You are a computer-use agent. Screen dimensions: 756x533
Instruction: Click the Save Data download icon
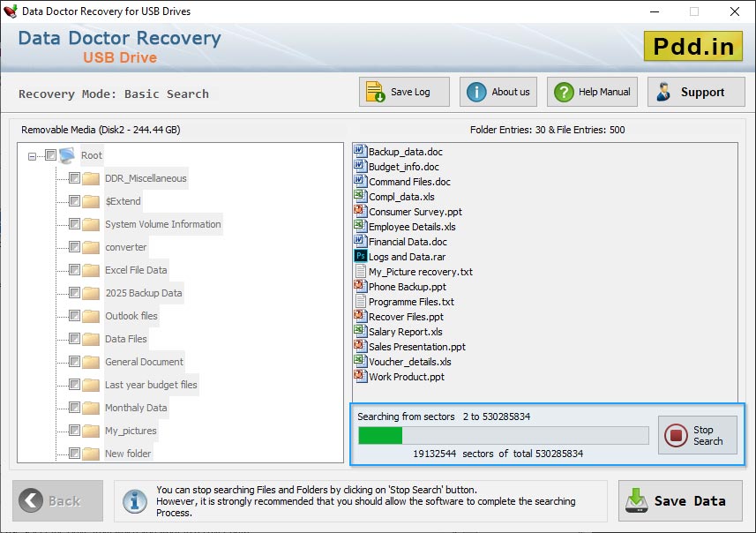point(636,500)
